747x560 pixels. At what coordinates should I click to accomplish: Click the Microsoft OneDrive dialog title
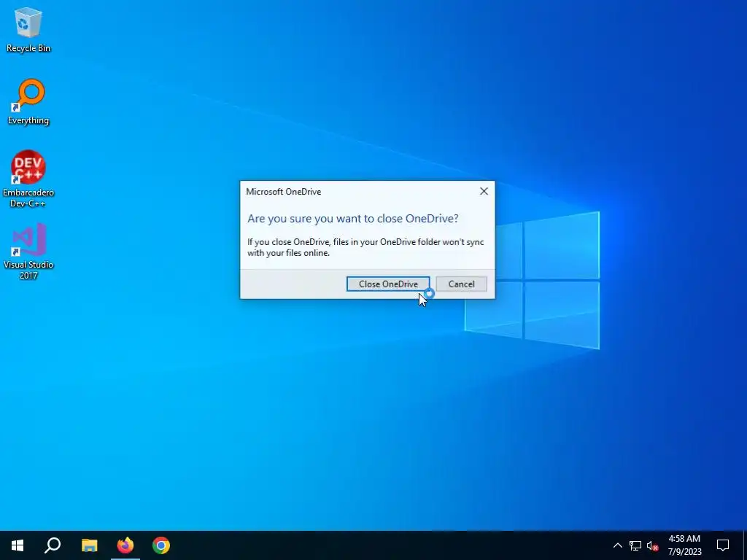tap(284, 192)
